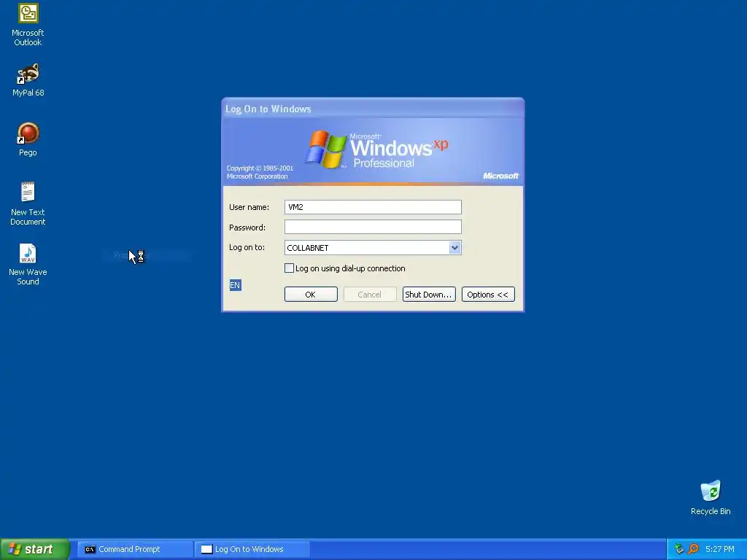747x560 pixels.
Task: Click the magnifier icon in the system tray
Action: (x=693, y=549)
